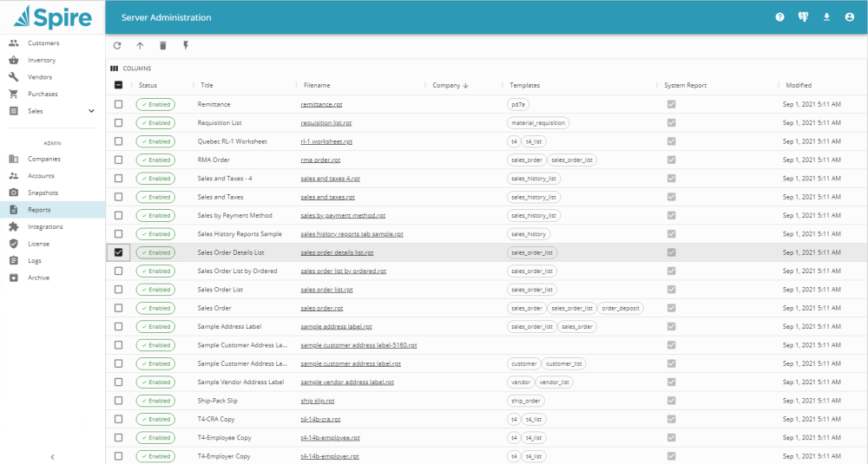Screen dimensions: 868x464
Task: Select the T4-Employer Copy title
Action: tap(224, 456)
